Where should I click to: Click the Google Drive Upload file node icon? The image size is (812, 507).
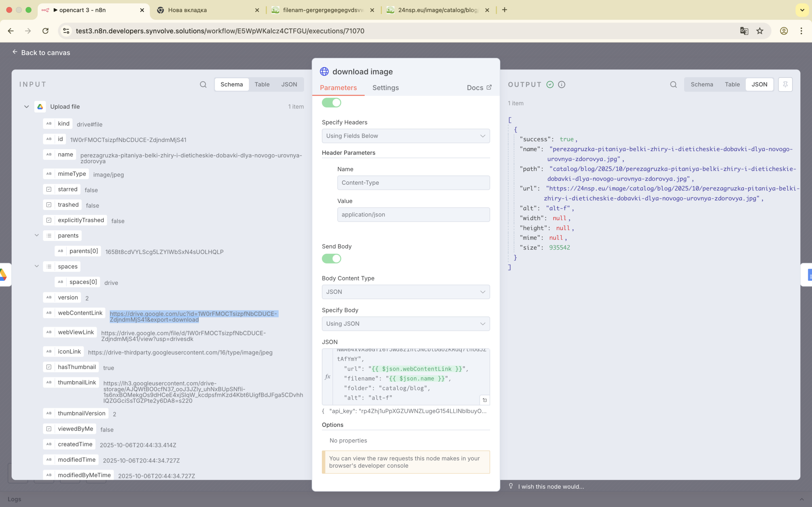[x=40, y=107]
